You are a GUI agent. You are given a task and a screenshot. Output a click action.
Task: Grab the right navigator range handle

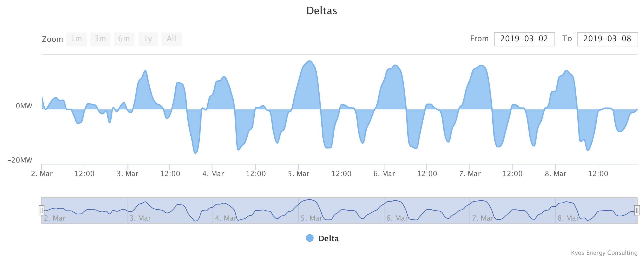point(637,210)
